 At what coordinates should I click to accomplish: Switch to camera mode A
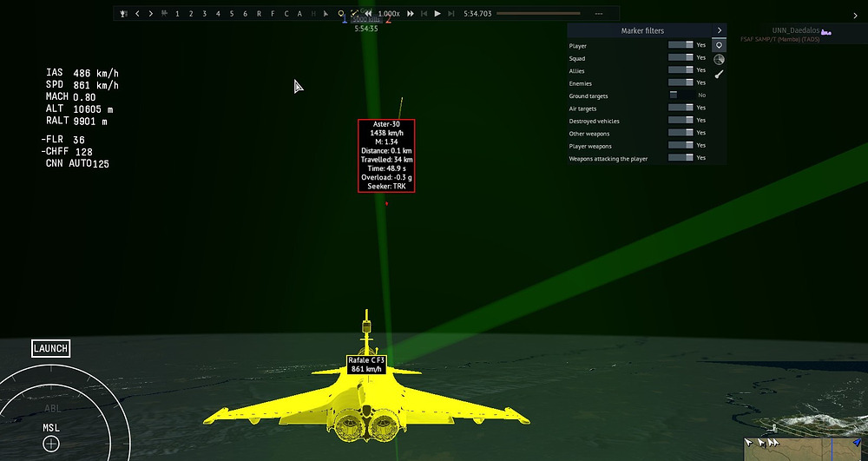299,14
